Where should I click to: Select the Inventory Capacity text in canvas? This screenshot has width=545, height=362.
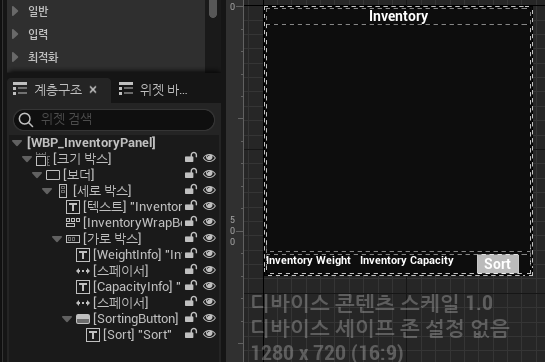pos(407,260)
